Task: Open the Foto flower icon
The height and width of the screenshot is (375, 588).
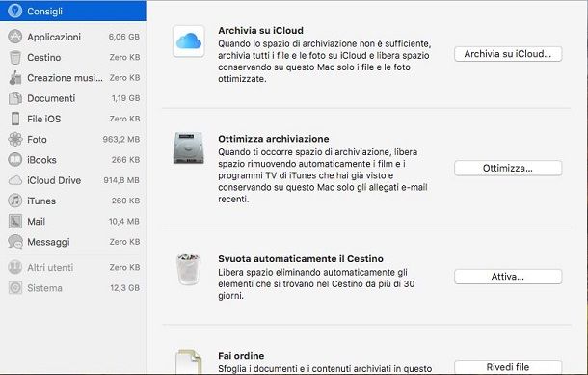Action: coord(15,139)
